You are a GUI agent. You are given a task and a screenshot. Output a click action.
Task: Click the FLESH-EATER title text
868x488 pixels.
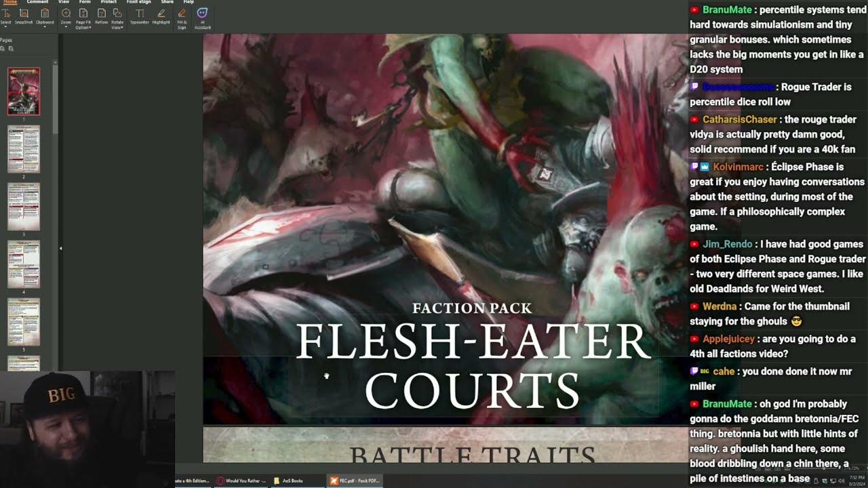point(473,342)
